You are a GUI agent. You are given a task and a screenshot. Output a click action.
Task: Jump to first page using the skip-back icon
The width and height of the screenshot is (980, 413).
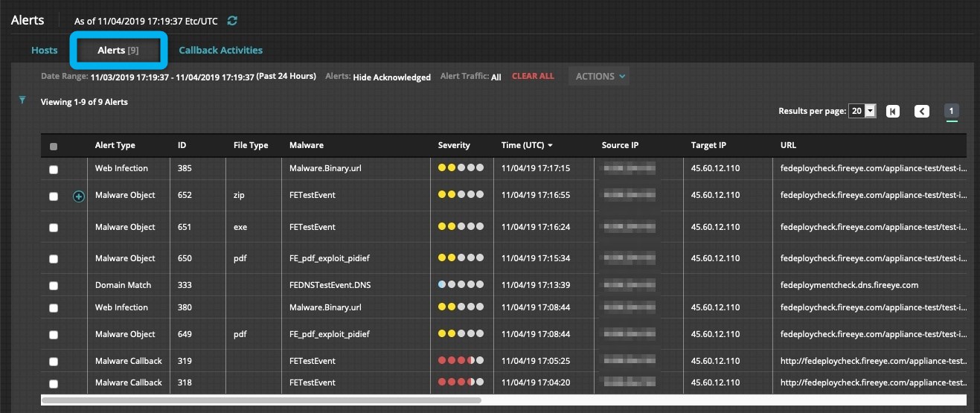[x=893, y=111]
